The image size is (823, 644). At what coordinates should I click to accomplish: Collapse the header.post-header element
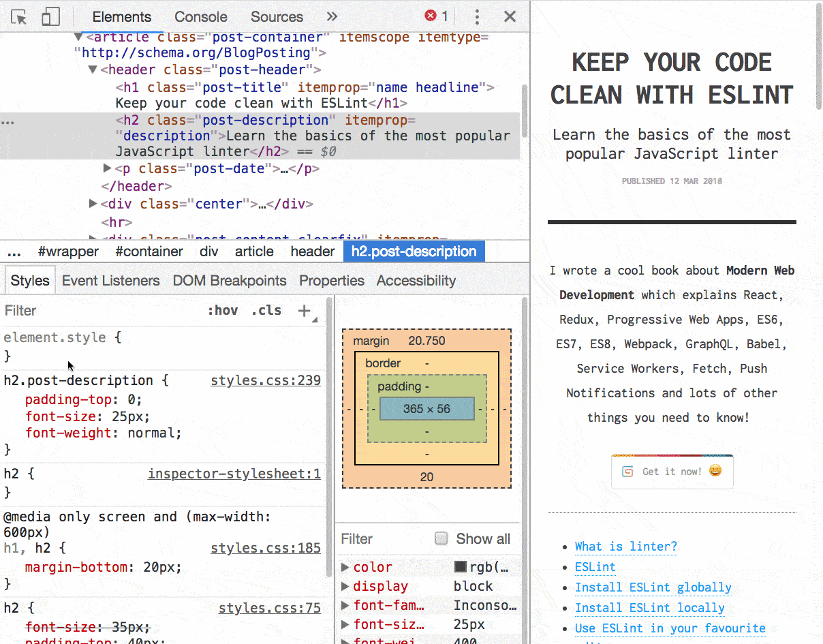click(x=93, y=70)
